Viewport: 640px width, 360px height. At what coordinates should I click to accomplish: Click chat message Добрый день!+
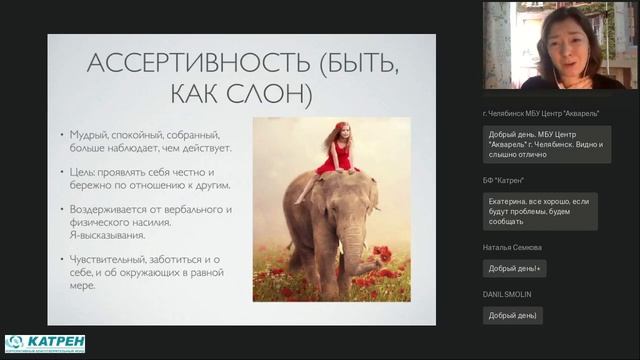point(514,269)
